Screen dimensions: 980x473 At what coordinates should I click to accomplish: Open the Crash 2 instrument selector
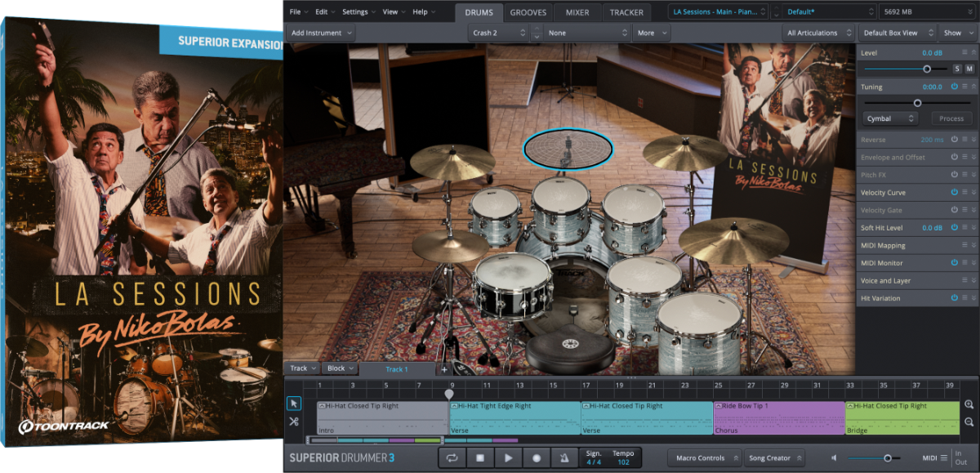(498, 33)
